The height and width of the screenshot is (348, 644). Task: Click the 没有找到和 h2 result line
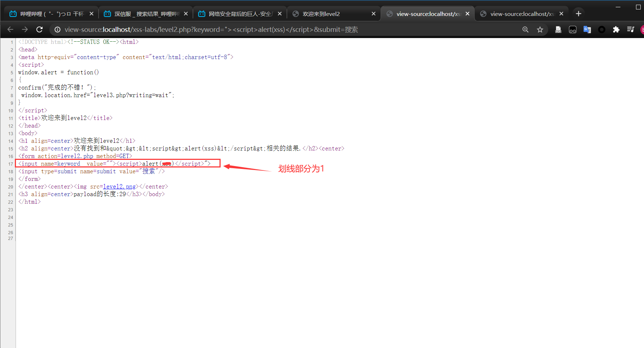coord(181,149)
